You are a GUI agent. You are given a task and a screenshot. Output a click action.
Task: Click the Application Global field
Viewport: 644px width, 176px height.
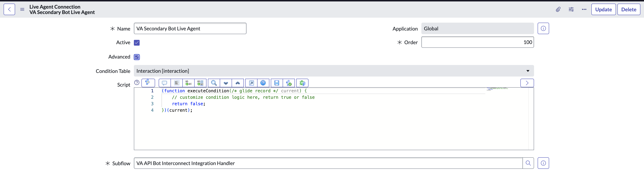(x=477, y=29)
